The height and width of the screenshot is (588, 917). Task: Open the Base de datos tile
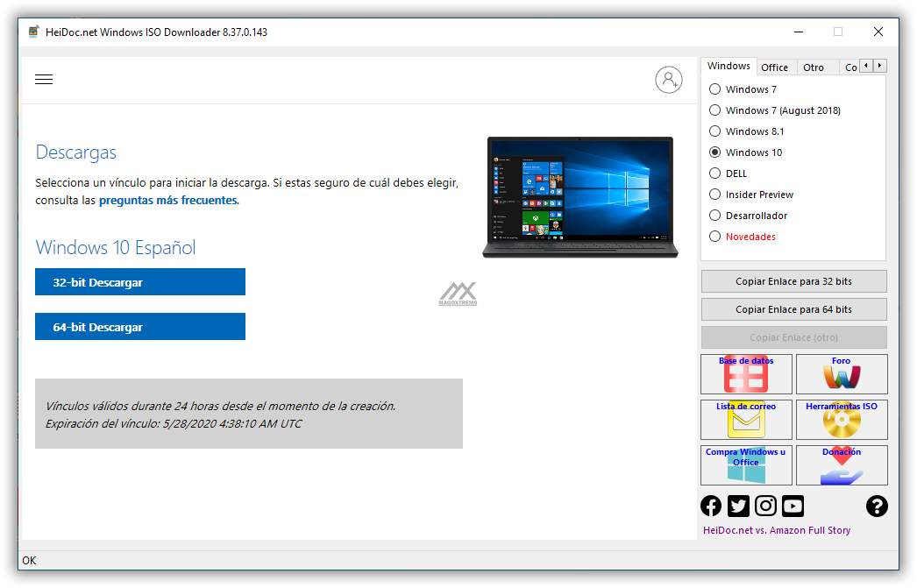pos(746,374)
